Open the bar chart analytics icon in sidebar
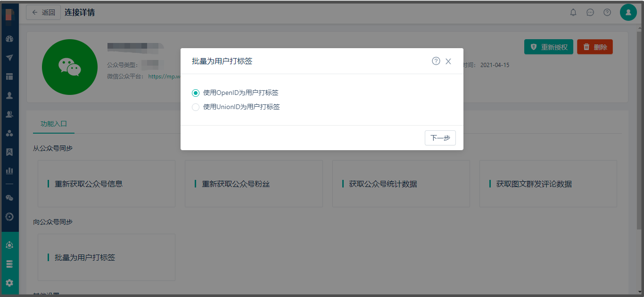644x297 pixels. tap(9, 170)
